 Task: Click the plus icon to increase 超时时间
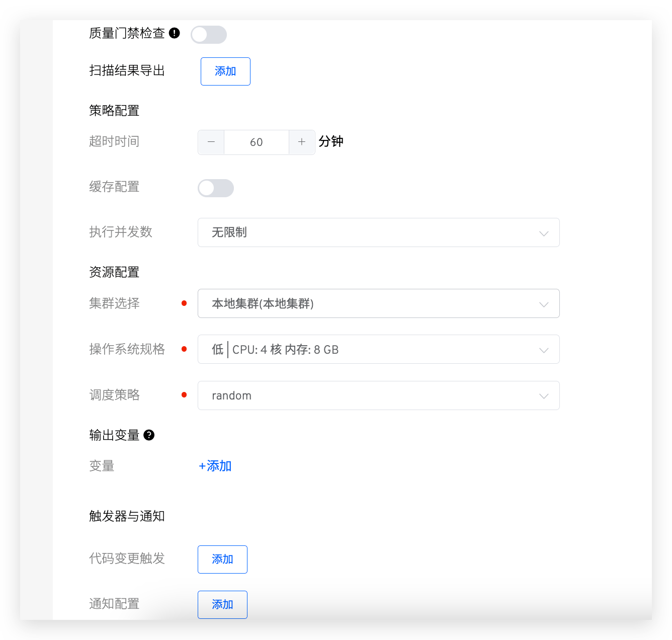pyautogui.click(x=302, y=142)
